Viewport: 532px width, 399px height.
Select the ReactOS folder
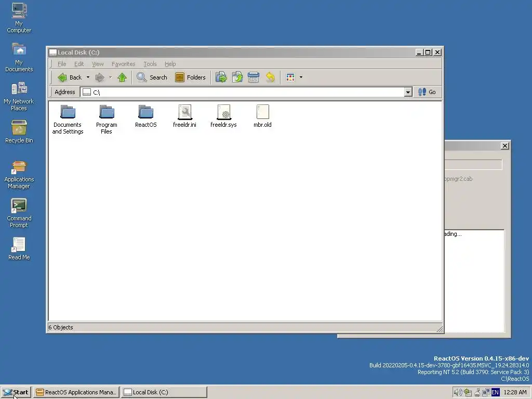click(x=146, y=116)
